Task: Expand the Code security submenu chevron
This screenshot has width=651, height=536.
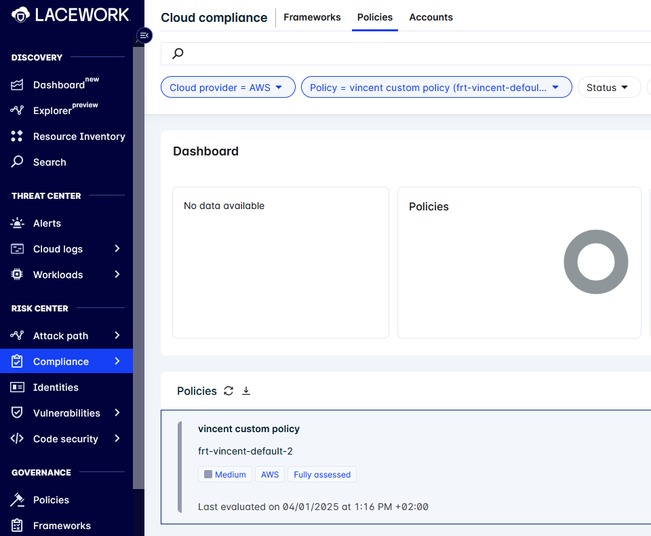Action: pyautogui.click(x=117, y=438)
